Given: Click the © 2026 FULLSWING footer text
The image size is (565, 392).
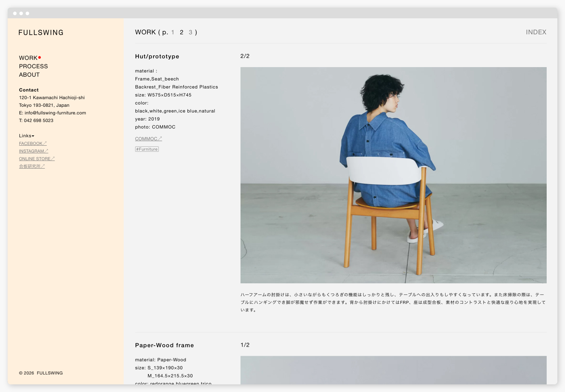Looking at the screenshot, I should [41, 373].
